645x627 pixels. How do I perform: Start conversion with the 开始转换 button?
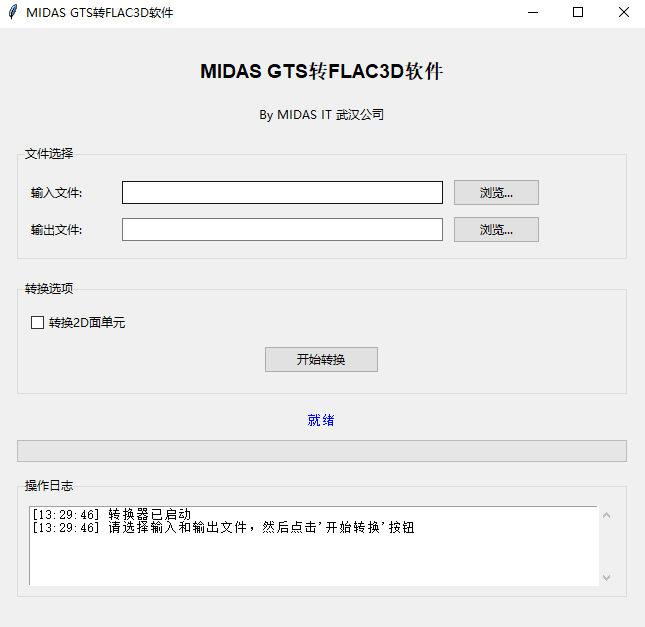[x=321, y=360]
